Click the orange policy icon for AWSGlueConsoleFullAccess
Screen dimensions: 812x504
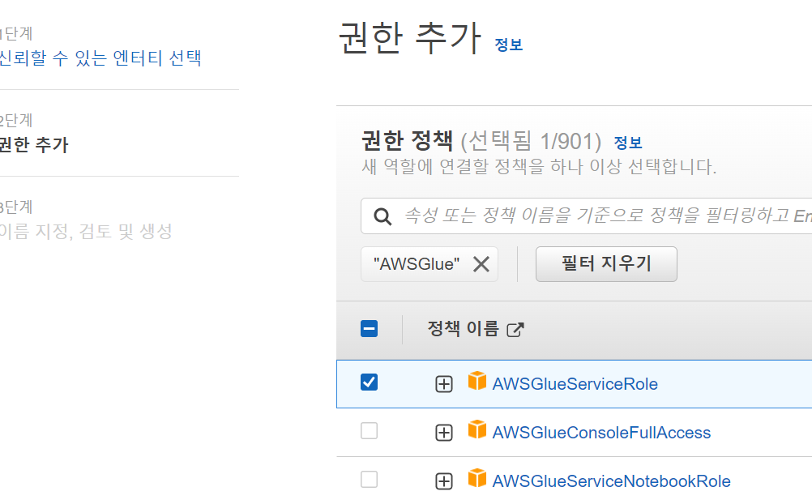pyautogui.click(x=477, y=429)
